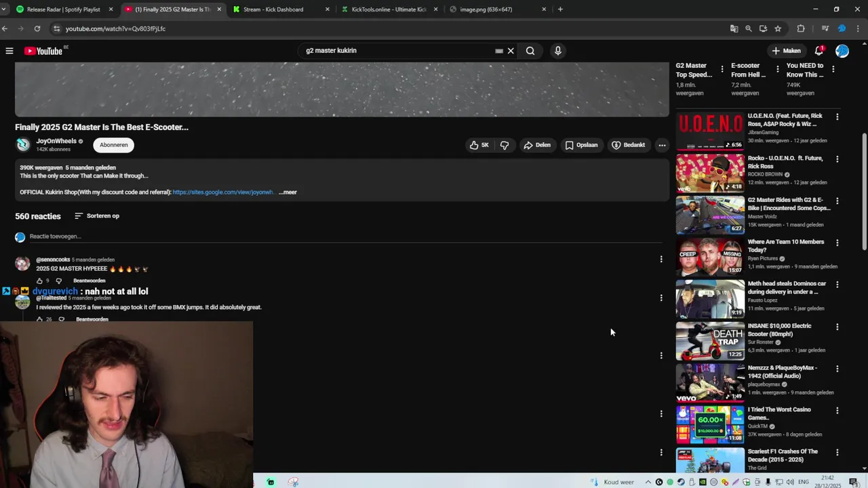Click the search magnifier button
Viewport: 868px width, 488px height.
[530, 51]
